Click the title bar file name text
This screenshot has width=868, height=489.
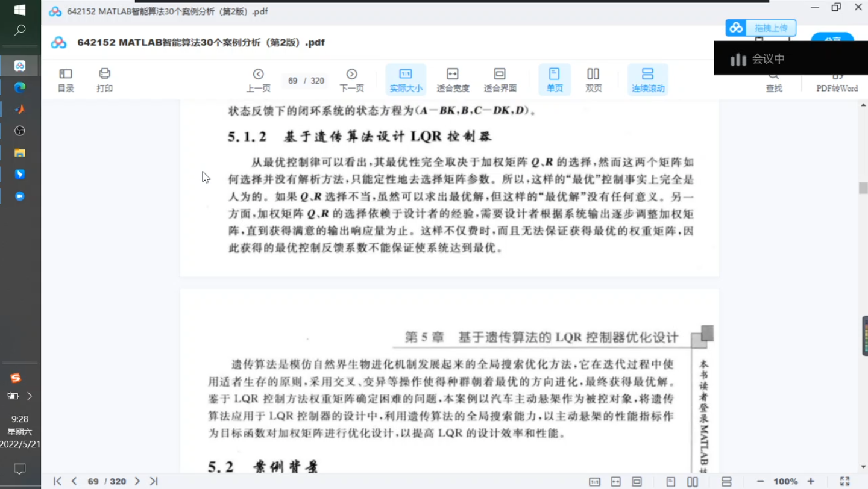pyautogui.click(x=168, y=11)
